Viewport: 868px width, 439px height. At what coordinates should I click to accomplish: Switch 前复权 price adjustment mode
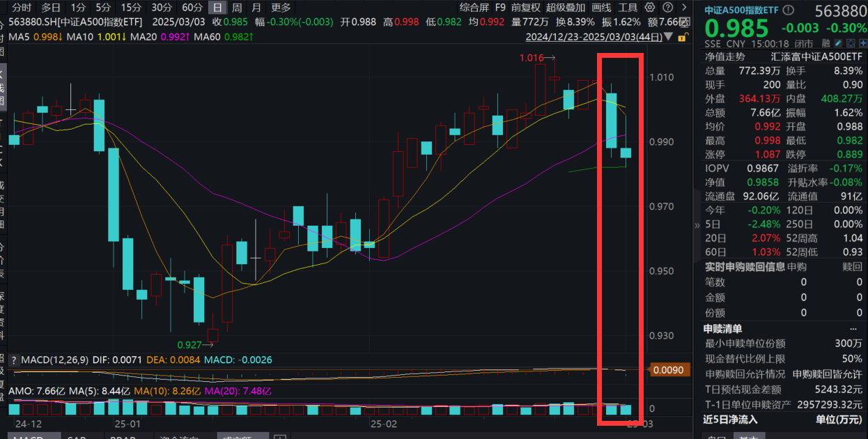[x=525, y=8]
